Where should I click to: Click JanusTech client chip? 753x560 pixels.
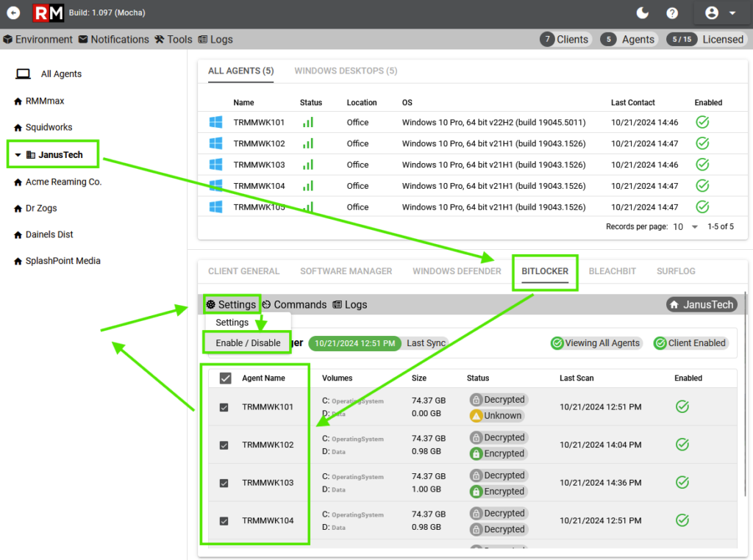point(702,305)
